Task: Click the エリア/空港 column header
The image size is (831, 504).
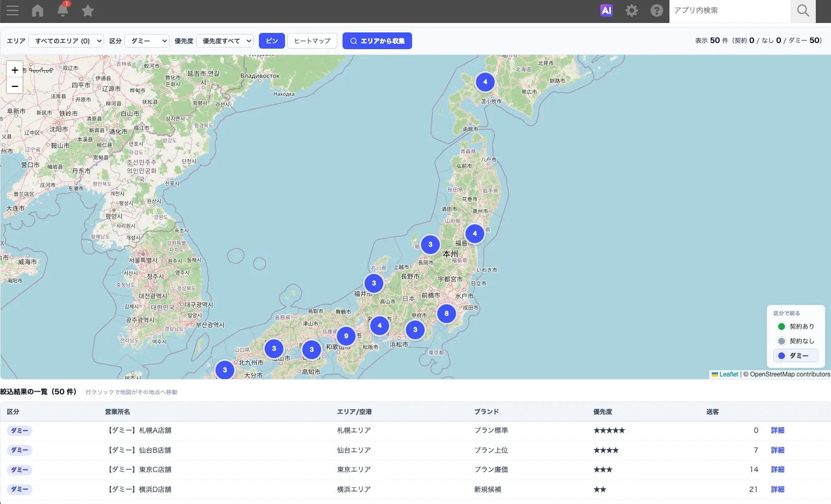Action: click(354, 412)
